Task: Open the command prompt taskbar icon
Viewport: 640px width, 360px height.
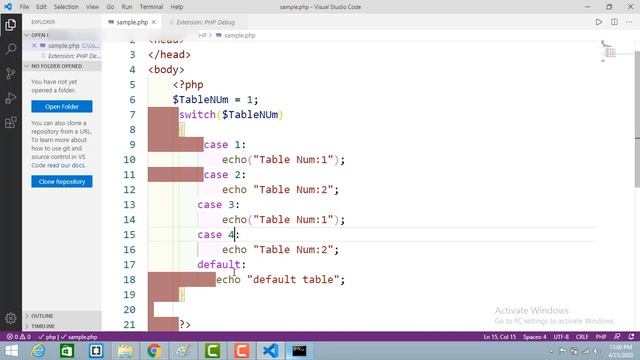Action: pyautogui.click(x=299, y=351)
